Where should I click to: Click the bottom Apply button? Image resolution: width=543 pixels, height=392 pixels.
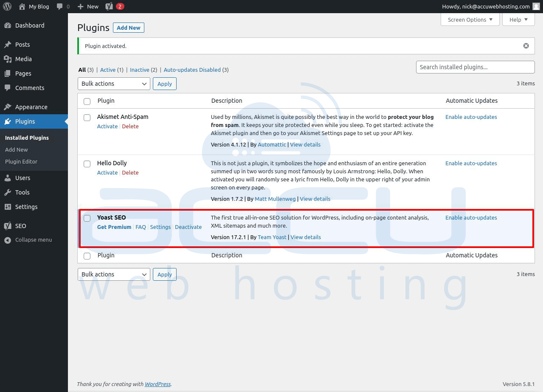[165, 274]
